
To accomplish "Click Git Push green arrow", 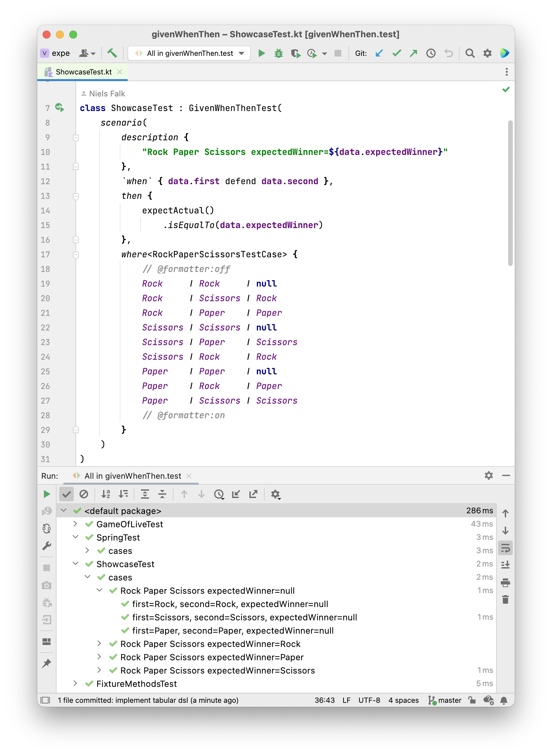I will tap(414, 53).
